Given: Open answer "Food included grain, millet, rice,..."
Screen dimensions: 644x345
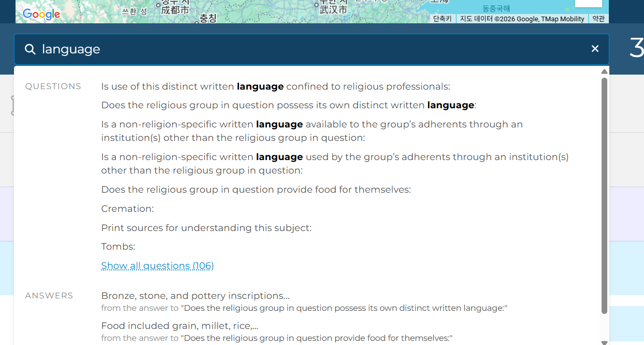Looking at the screenshot, I should point(179,326).
